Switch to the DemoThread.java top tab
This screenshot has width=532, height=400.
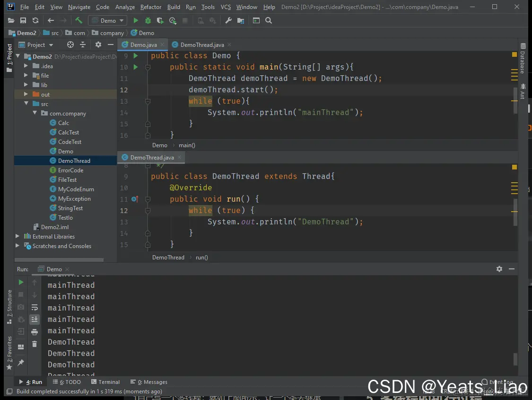click(202, 45)
